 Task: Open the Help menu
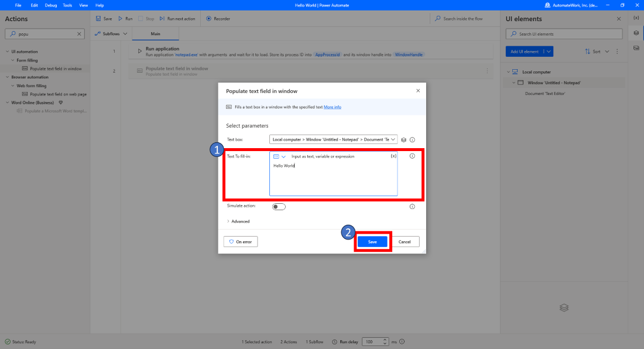click(x=100, y=5)
